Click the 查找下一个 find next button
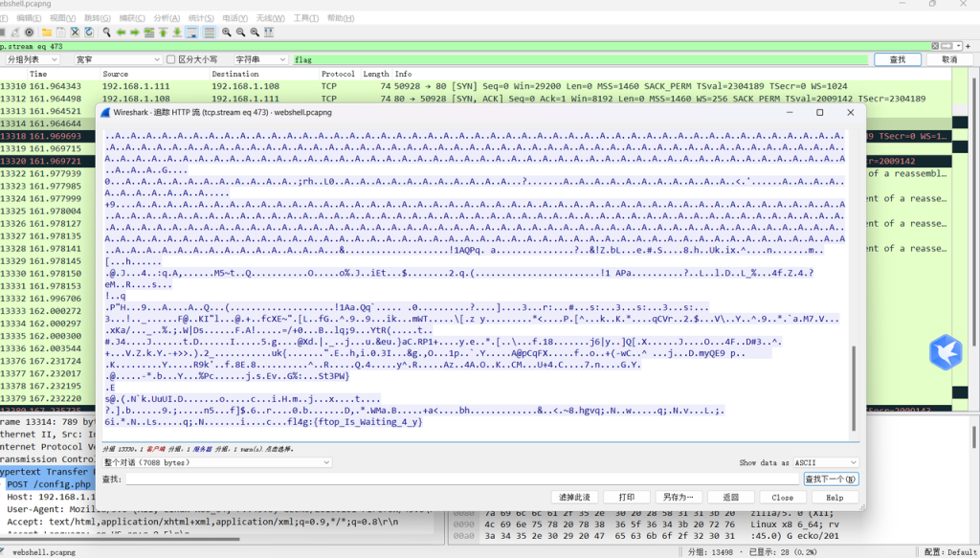Screen dimensions: 980x558 (830, 479)
